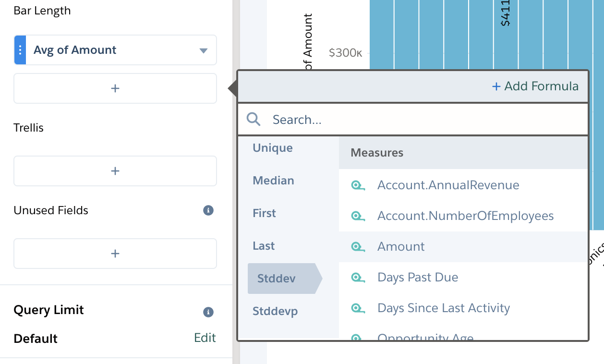
Task: Click the measure icon for Days Since Last Activity
Action: 358,308
